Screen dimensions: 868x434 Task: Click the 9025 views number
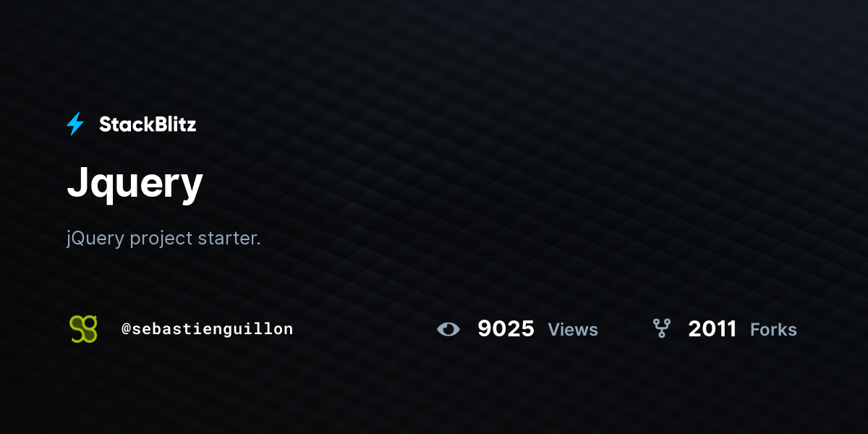[506, 329]
